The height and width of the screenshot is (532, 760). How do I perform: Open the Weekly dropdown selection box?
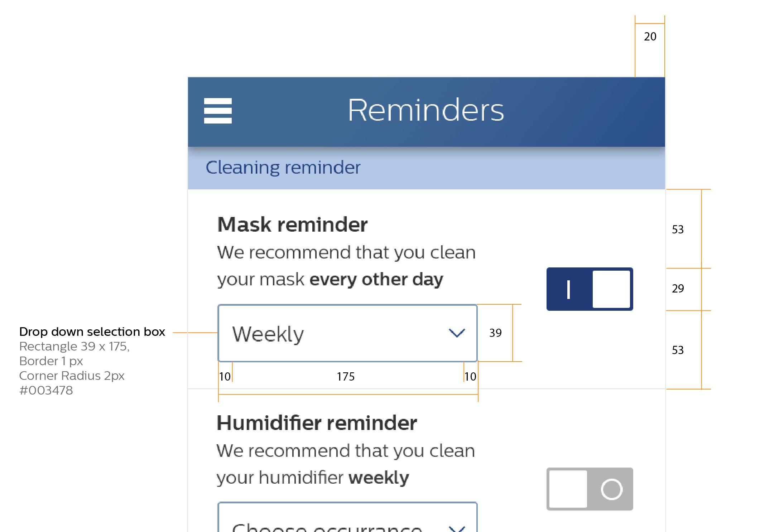(347, 333)
